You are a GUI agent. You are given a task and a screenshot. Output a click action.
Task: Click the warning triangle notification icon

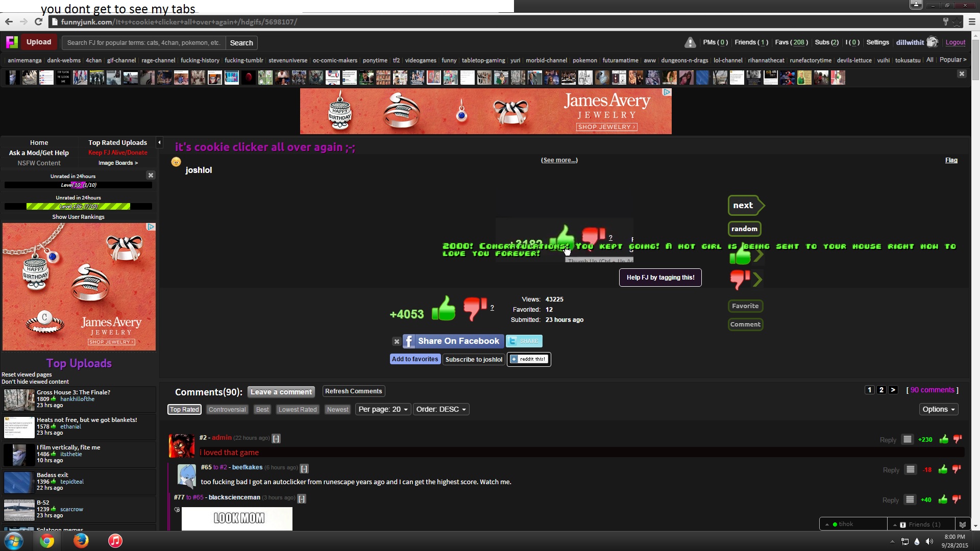click(x=690, y=43)
